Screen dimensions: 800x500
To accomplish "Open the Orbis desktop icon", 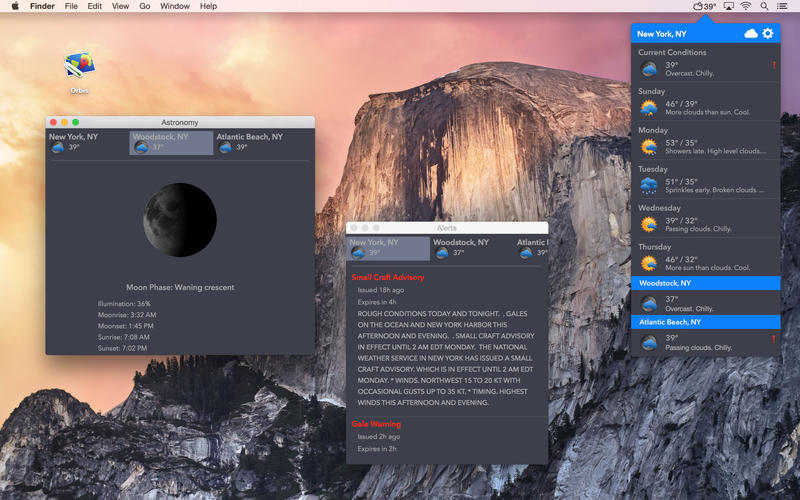I will point(79,70).
